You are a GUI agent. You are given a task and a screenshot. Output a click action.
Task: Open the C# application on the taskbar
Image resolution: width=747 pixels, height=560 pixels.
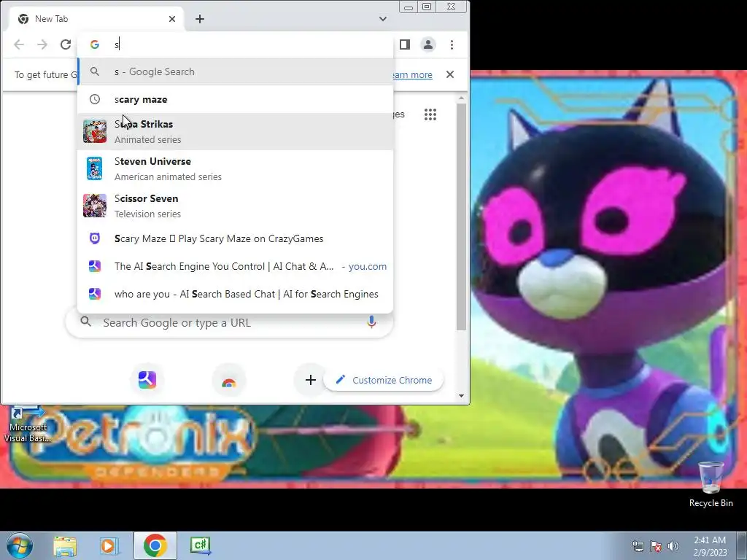pos(201,545)
